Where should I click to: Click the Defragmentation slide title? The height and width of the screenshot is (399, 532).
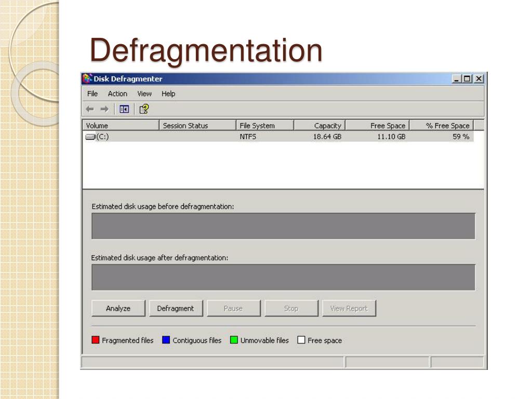pos(206,50)
